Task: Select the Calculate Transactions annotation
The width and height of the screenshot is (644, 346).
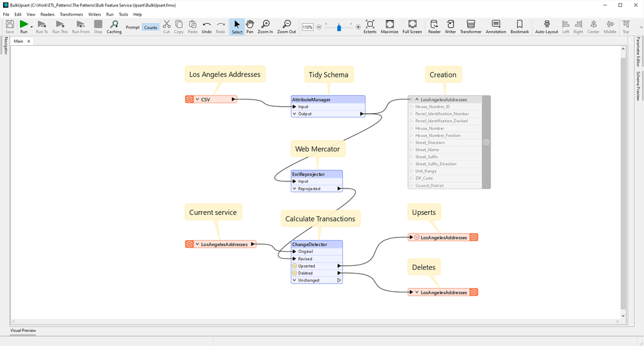Action: [320, 219]
